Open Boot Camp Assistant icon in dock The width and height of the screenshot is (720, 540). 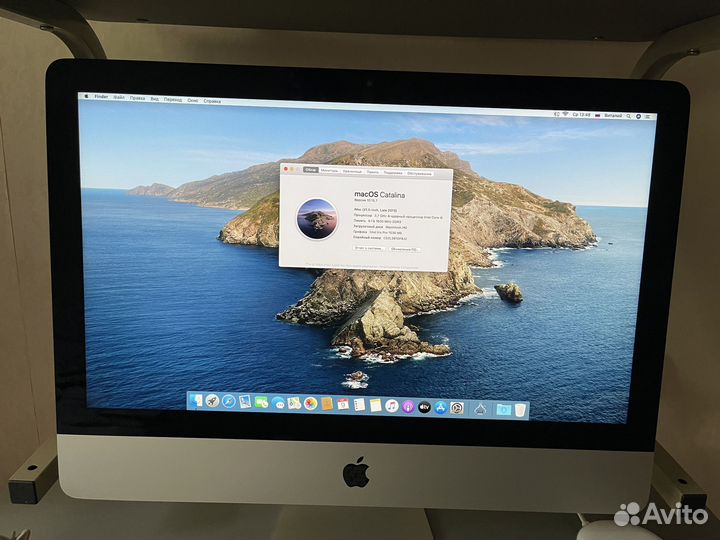point(480,409)
